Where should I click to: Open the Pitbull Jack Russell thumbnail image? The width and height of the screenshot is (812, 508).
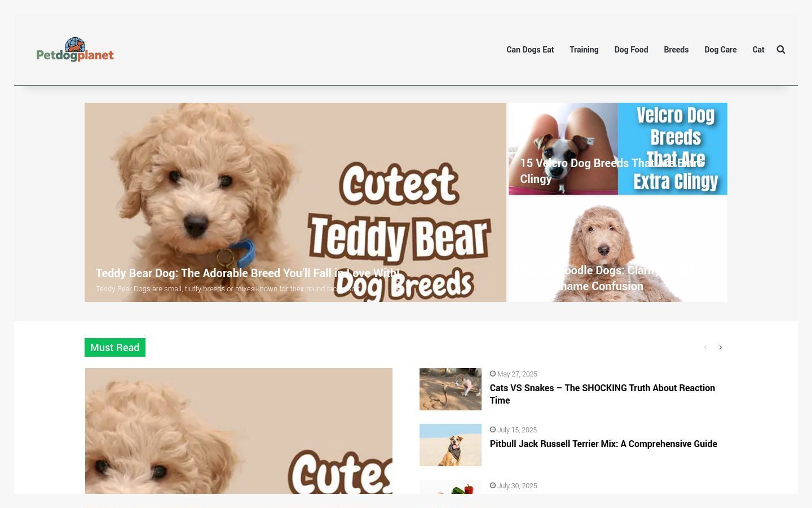451,445
